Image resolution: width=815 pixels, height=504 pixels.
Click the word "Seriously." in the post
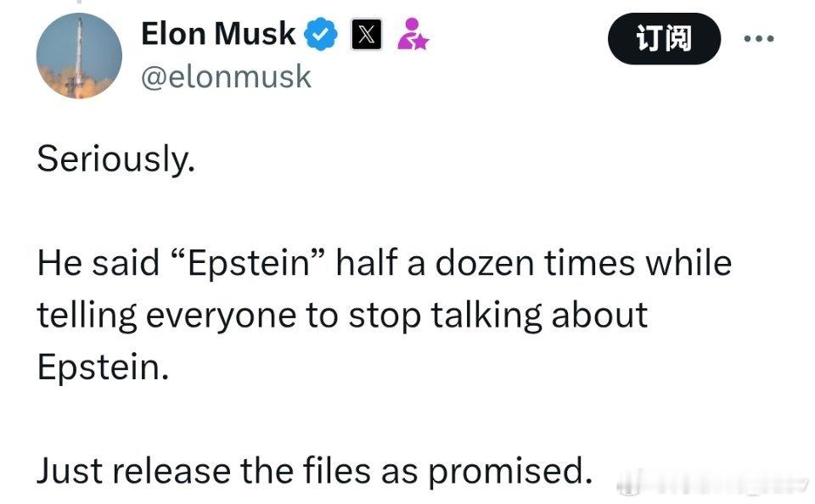click(116, 159)
